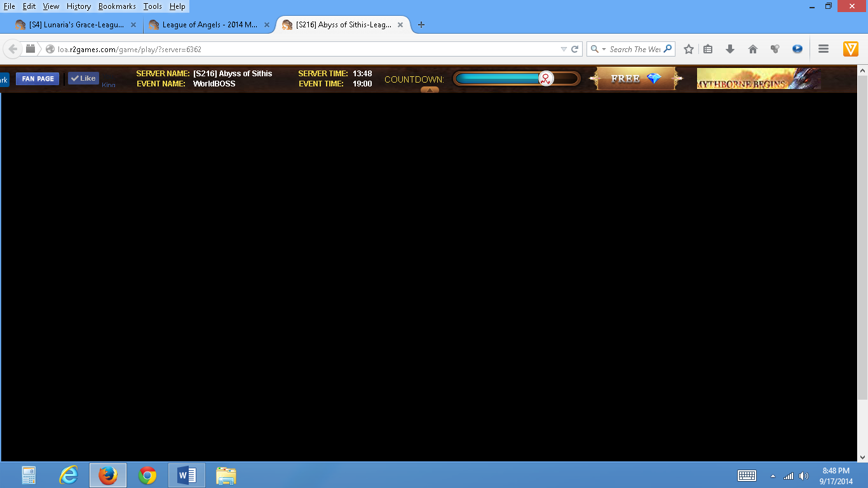Switch to the Lunaria's Grace tab
The image size is (868, 488).
pos(76,25)
